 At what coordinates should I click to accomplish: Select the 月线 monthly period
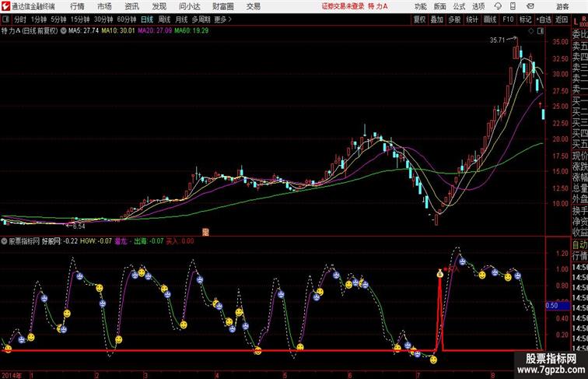[x=181, y=19]
